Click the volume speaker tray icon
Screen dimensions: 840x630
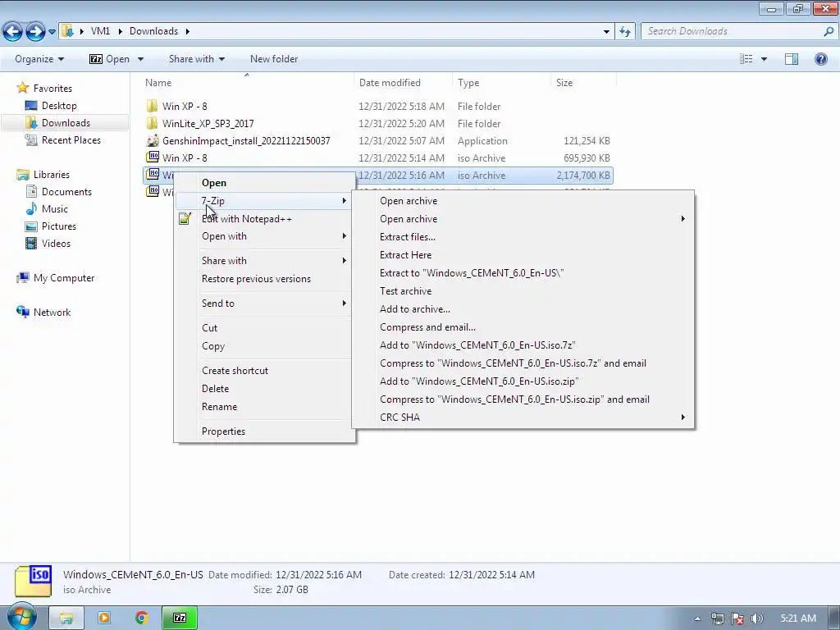(756, 619)
